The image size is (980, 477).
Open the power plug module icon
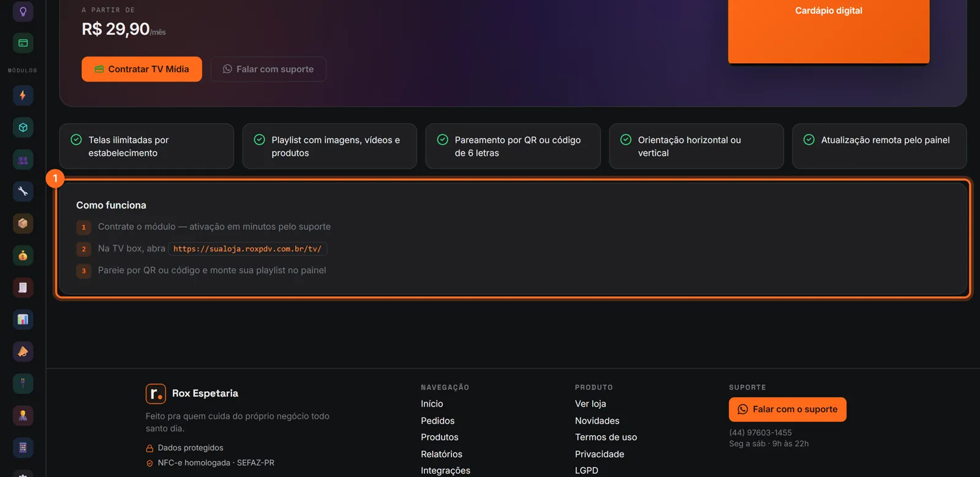tap(23, 383)
